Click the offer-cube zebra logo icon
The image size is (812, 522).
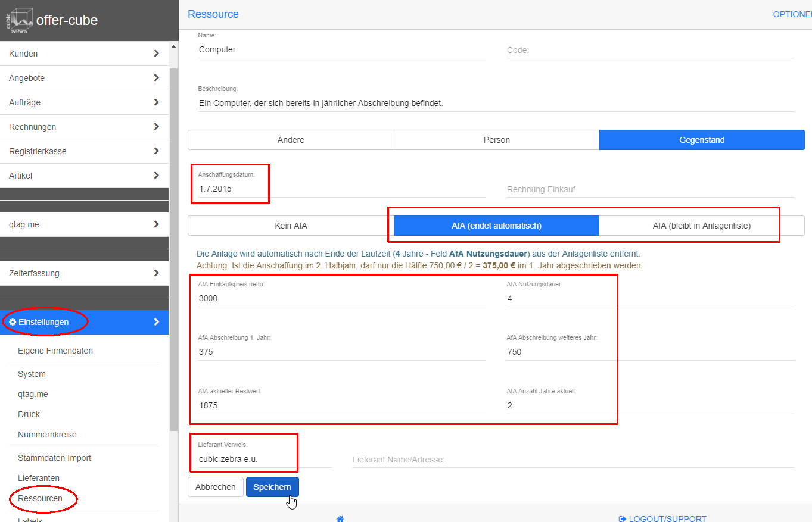click(x=19, y=21)
